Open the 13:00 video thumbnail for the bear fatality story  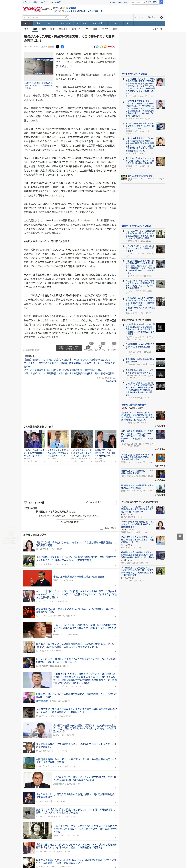pyautogui.click(x=160, y=347)
